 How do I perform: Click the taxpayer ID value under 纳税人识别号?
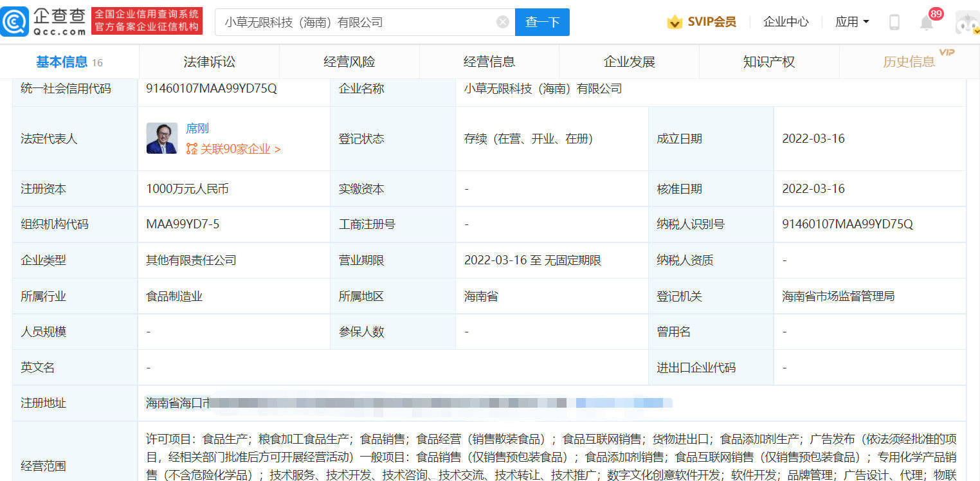[848, 224]
